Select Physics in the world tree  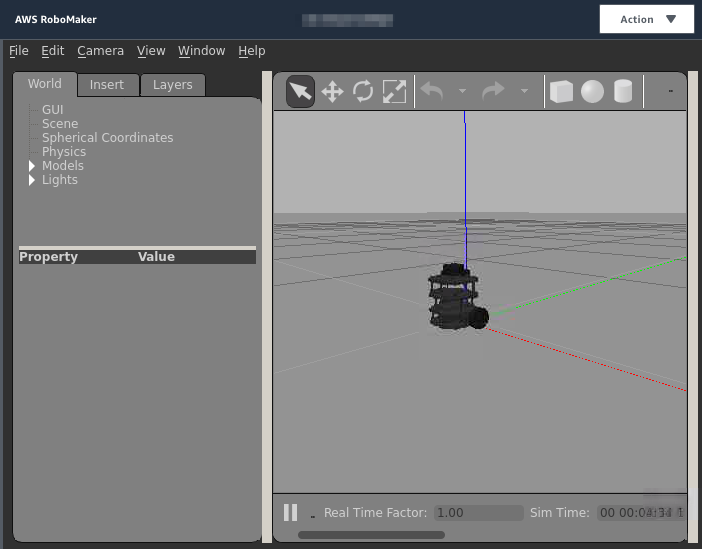coord(64,152)
